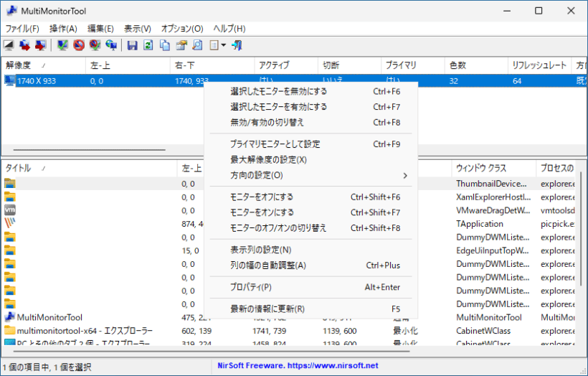Click the enable selected monitors toolbar icon
588x376 pixels.
62,45
